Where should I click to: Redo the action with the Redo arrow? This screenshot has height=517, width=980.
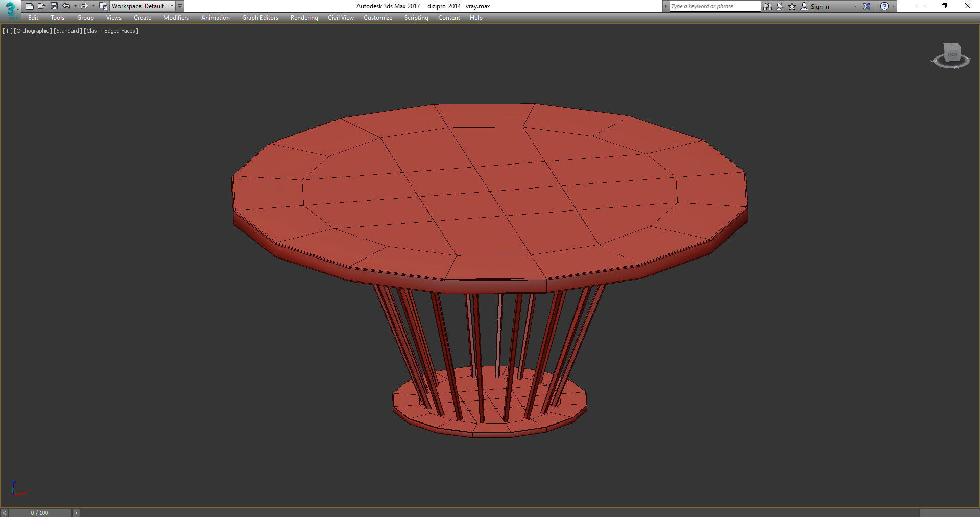(84, 6)
